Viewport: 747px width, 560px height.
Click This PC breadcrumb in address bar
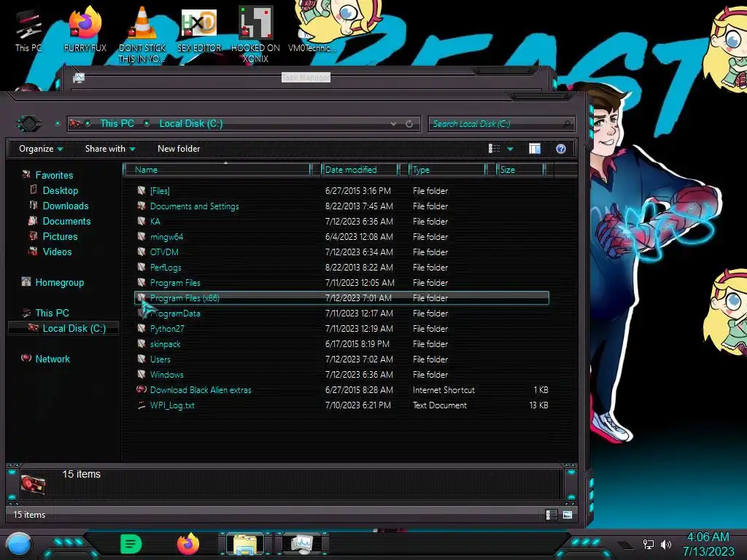click(117, 124)
